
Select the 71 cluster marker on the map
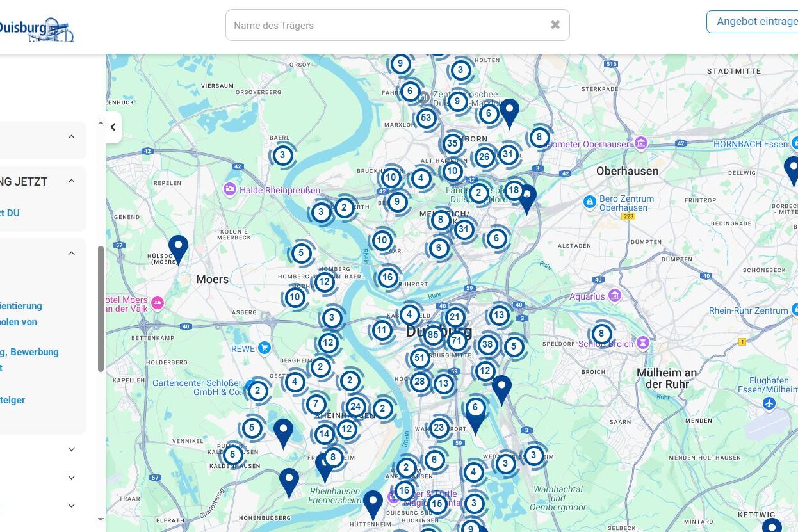point(457,341)
